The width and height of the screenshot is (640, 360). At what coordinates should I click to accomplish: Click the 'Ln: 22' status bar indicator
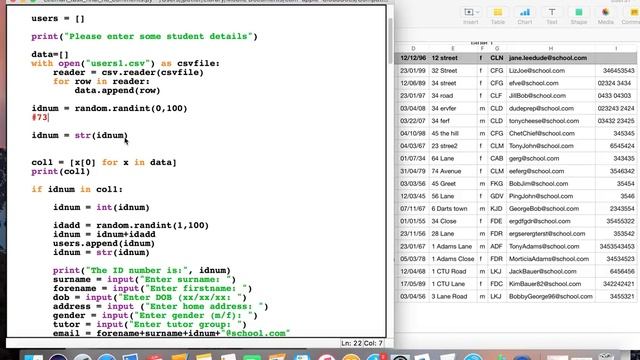click(352, 343)
